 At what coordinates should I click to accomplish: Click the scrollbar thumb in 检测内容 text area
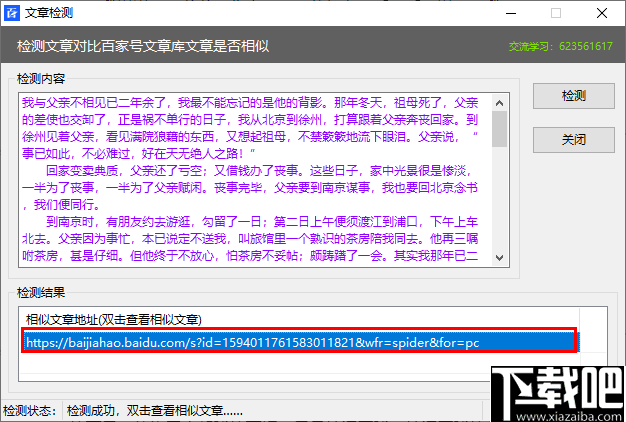point(499,129)
